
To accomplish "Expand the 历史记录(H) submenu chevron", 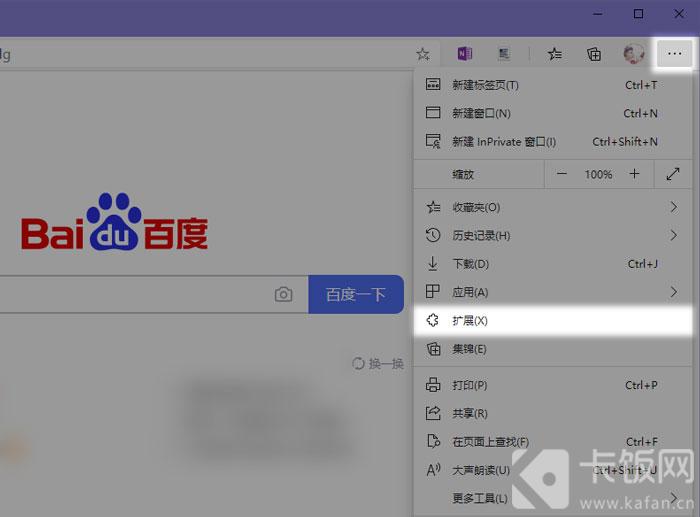I will click(673, 235).
